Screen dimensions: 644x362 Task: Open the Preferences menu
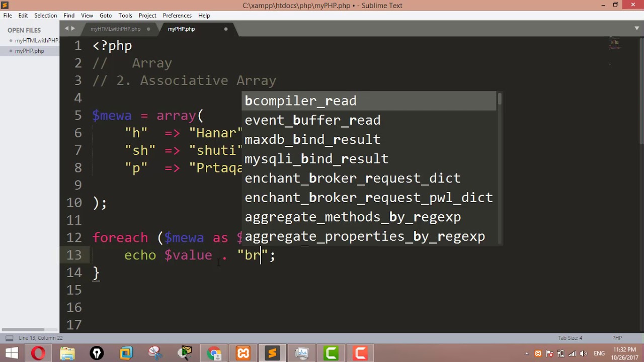pyautogui.click(x=177, y=16)
